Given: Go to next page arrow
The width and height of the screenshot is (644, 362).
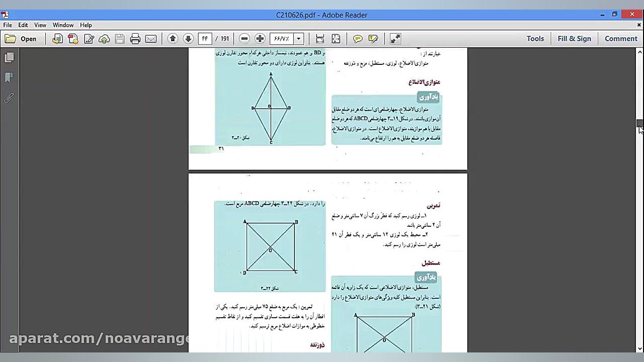Looking at the screenshot, I should coord(188,39).
